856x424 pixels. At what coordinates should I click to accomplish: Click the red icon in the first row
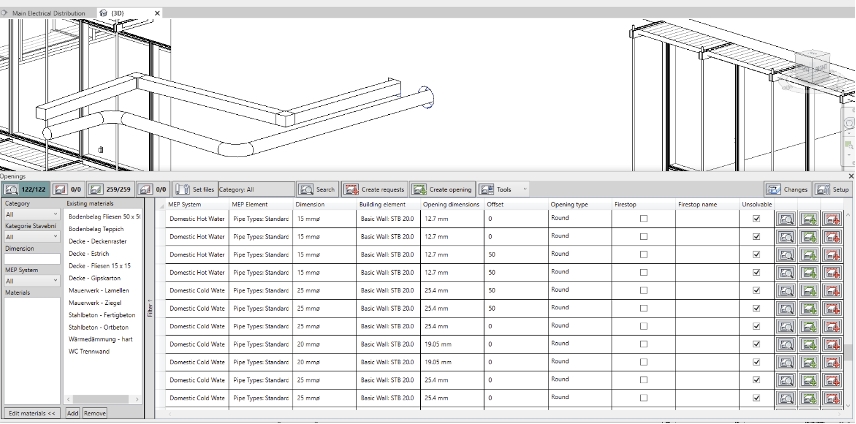click(831, 219)
